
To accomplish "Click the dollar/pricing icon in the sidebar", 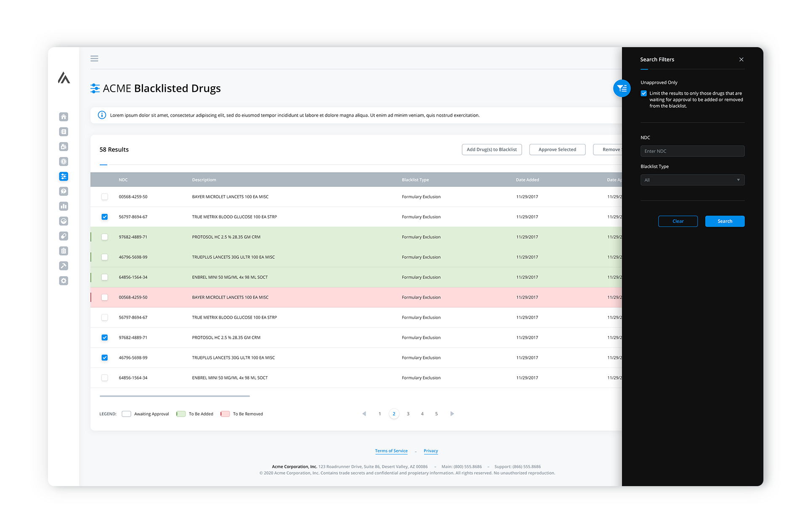I will 64,161.
